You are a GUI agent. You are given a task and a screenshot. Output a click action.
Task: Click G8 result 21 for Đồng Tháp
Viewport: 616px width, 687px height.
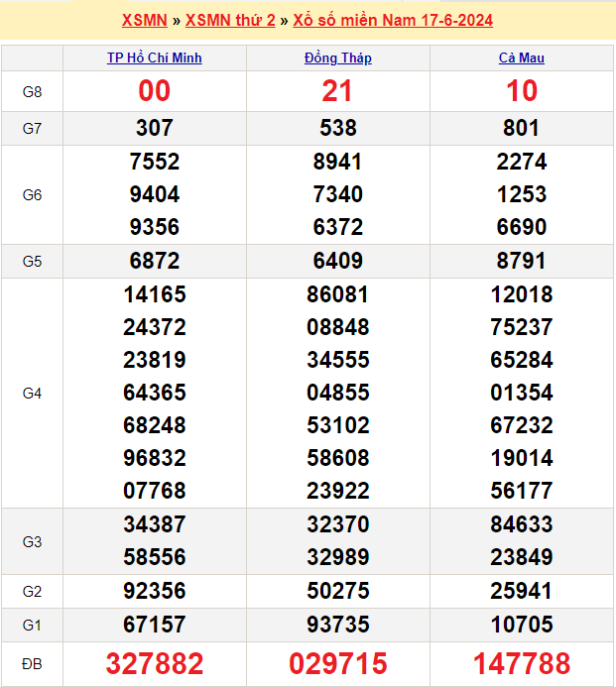coord(338,91)
